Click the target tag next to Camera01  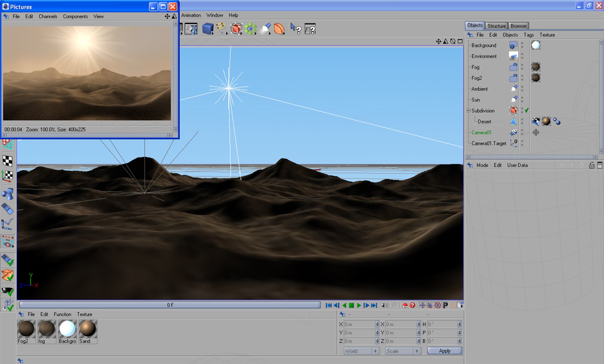pyautogui.click(x=536, y=132)
